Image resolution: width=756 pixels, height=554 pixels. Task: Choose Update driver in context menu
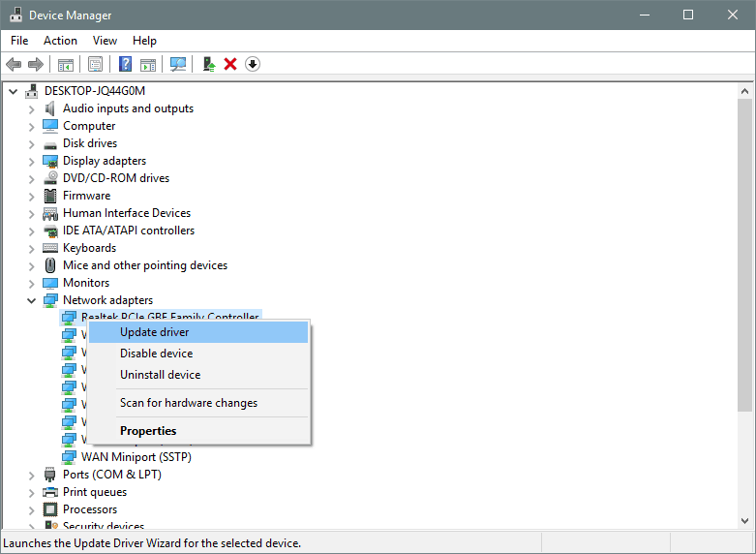154,332
